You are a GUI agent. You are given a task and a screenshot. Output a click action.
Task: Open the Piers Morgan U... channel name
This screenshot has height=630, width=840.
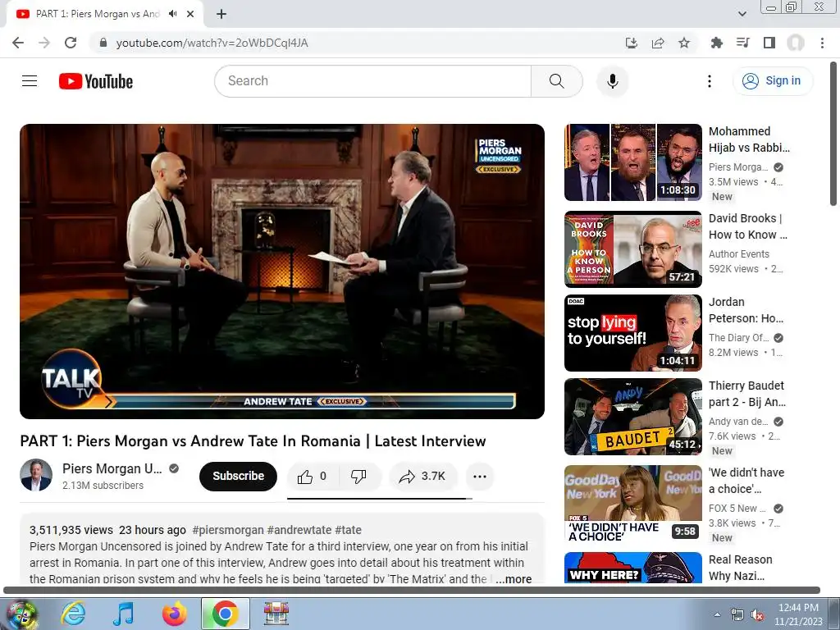(112, 468)
